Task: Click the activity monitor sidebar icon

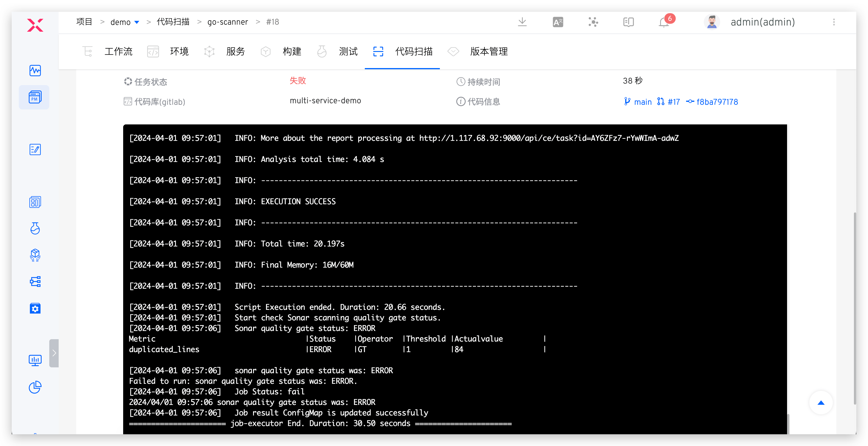Action: [x=35, y=70]
